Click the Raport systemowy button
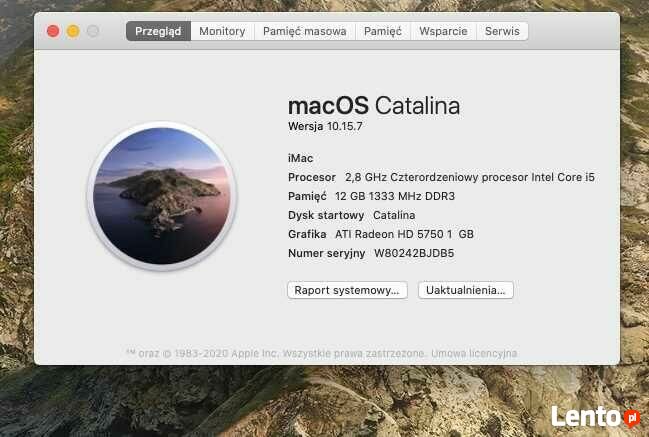Viewport: 649px width, 437px height. pos(347,290)
